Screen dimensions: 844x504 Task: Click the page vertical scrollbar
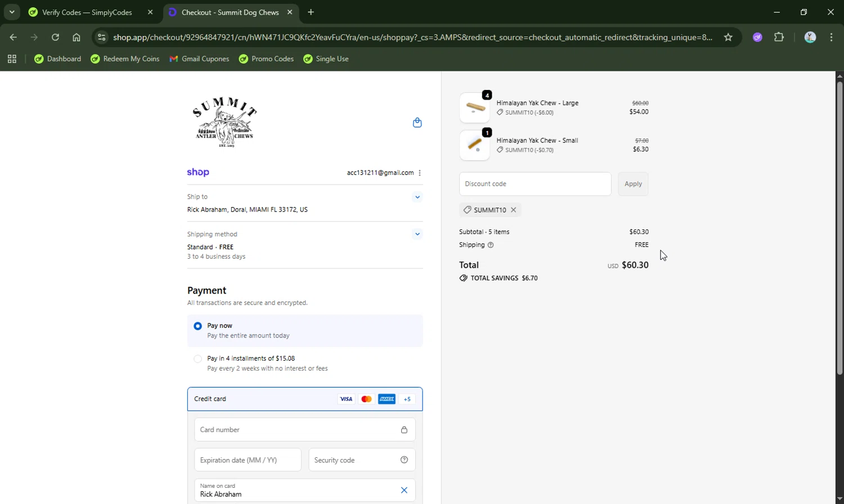point(839,228)
